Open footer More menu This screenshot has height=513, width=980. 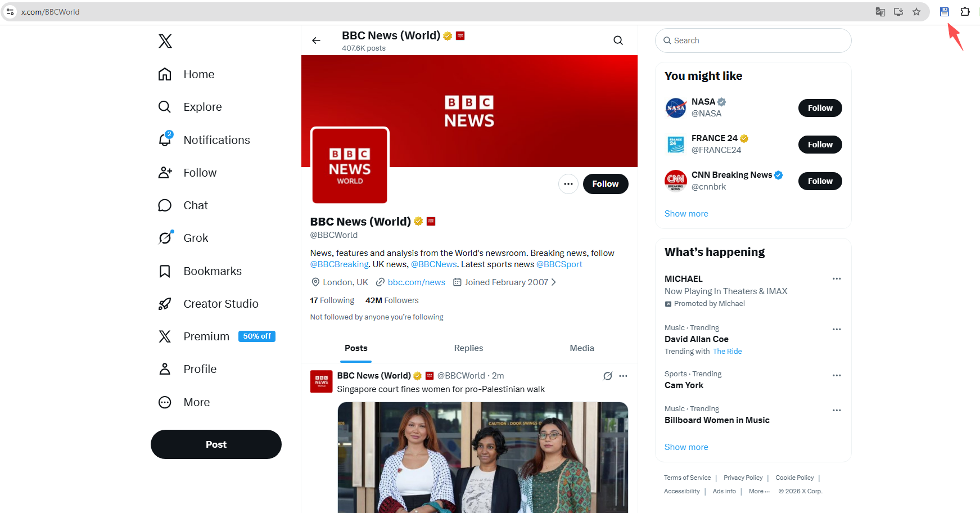click(759, 491)
